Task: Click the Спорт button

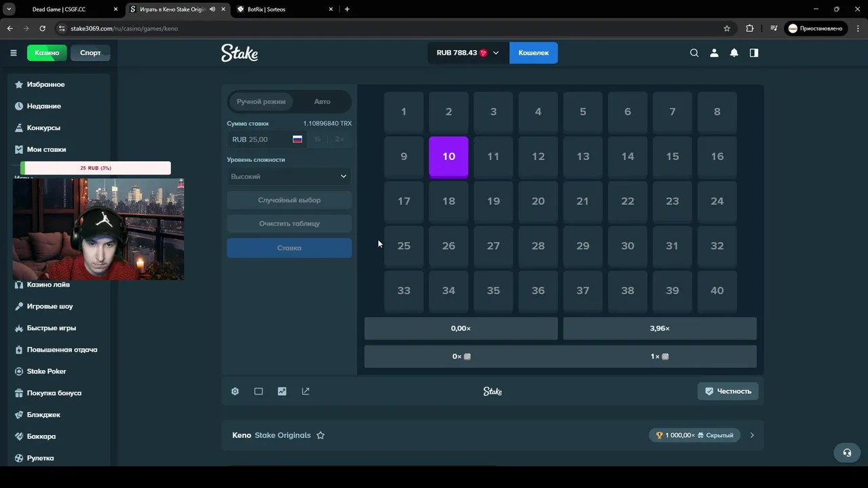Action: click(90, 53)
